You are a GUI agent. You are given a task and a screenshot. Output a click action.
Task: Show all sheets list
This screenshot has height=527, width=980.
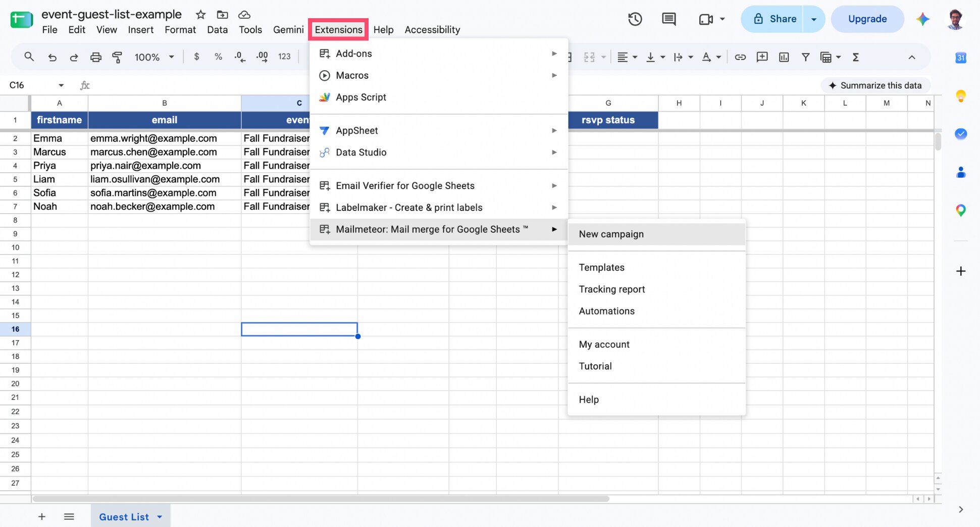[x=69, y=516]
